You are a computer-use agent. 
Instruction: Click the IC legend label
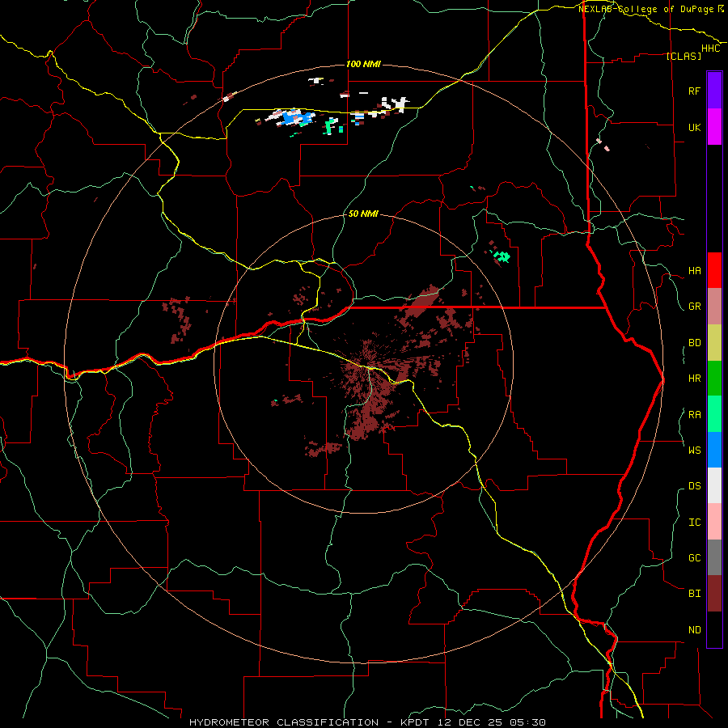(694, 523)
